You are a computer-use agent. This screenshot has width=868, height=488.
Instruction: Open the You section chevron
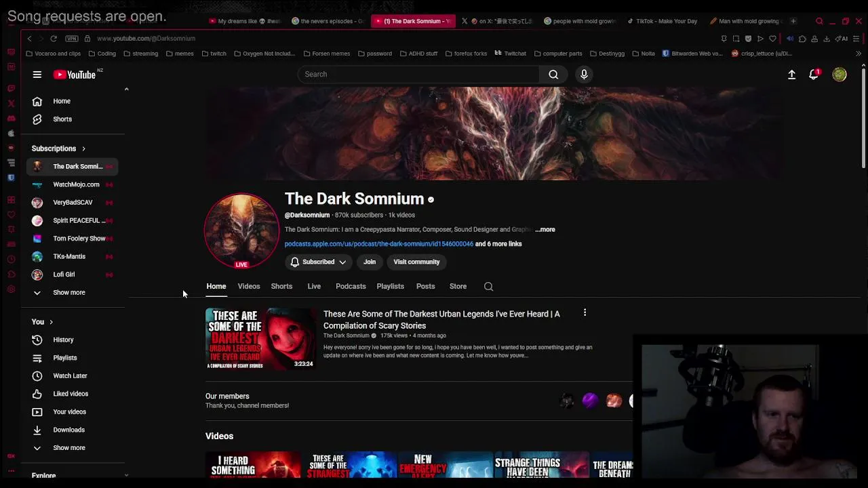51,322
